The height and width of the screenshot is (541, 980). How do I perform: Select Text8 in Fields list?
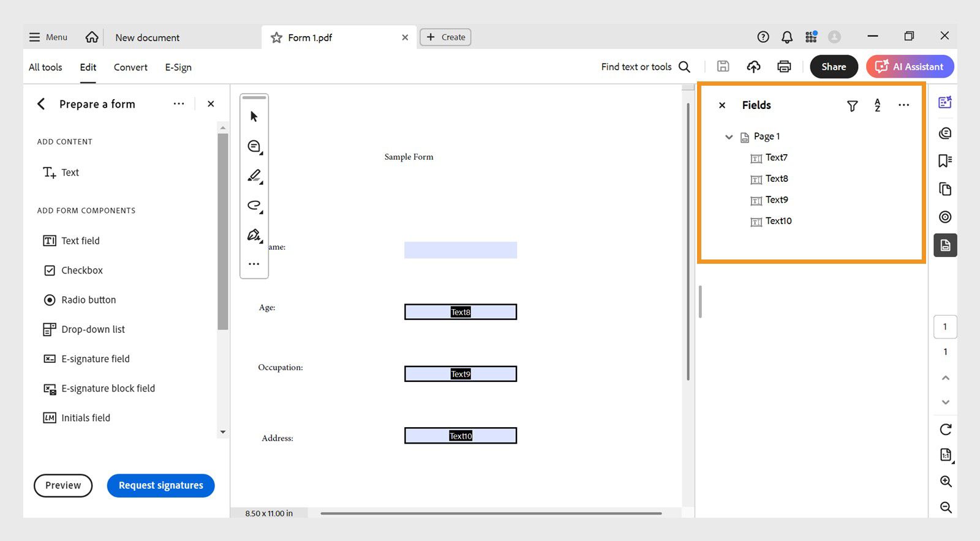pyautogui.click(x=769, y=179)
